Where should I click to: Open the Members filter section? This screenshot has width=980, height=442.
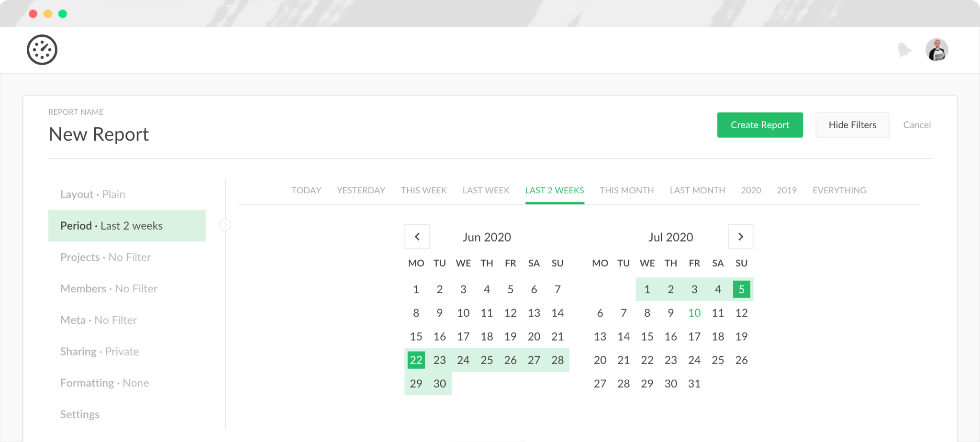pos(109,288)
